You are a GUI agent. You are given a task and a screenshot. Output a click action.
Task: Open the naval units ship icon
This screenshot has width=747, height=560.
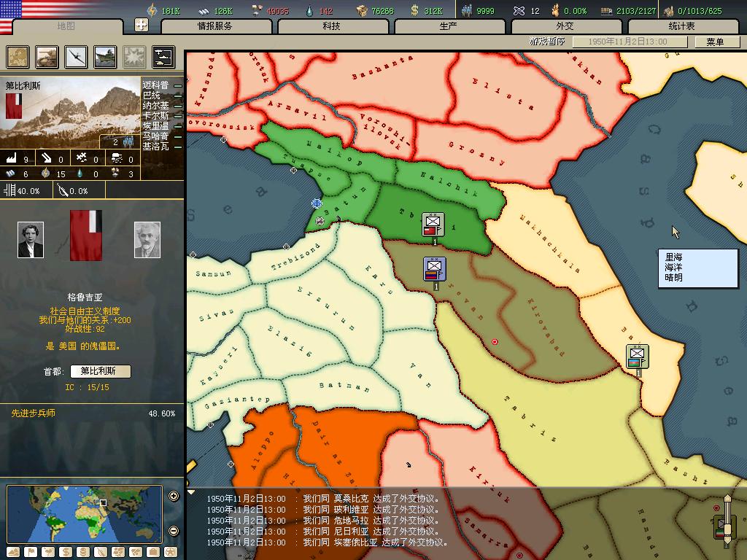[105, 57]
